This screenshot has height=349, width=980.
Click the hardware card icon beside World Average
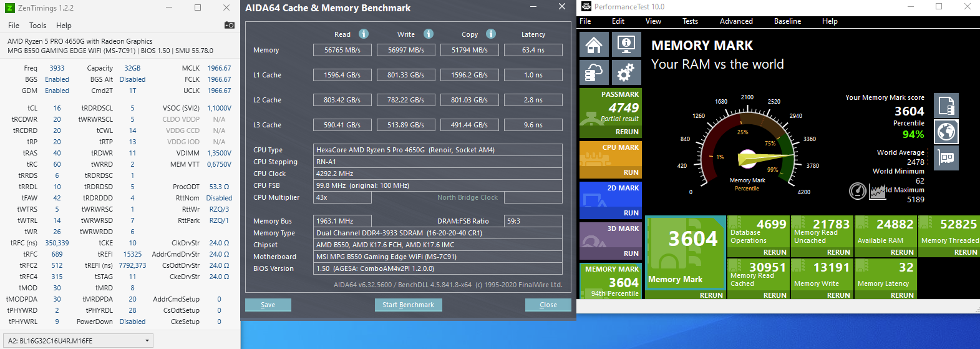pyautogui.click(x=946, y=158)
